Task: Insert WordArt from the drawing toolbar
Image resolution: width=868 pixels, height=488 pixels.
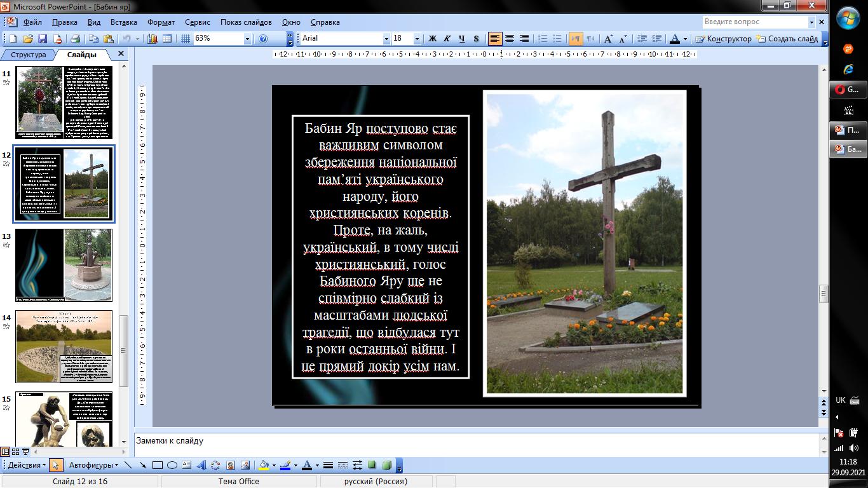Action: click(x=201, y=465)
